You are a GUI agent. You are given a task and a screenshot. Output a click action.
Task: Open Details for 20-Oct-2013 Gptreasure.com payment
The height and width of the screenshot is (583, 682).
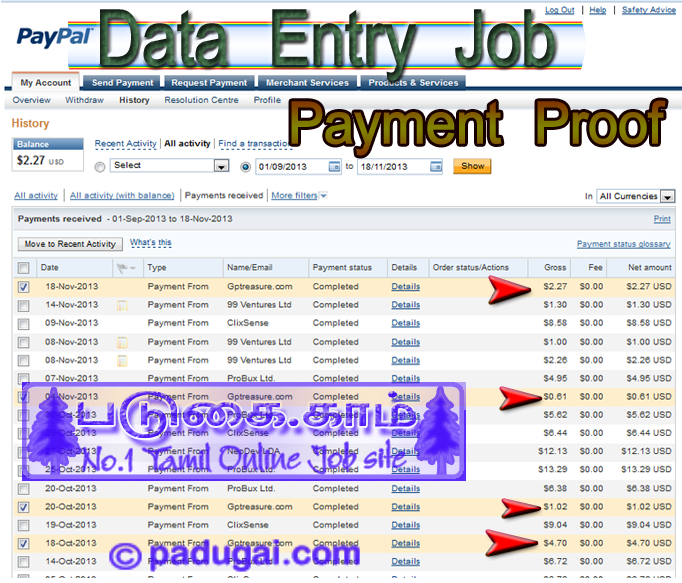[406, 507]
